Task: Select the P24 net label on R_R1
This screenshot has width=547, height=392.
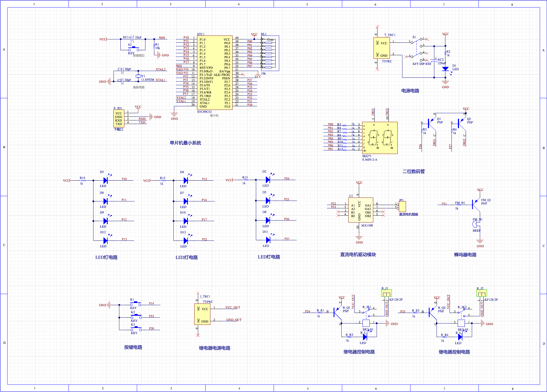Action: [x=308, y=312]
